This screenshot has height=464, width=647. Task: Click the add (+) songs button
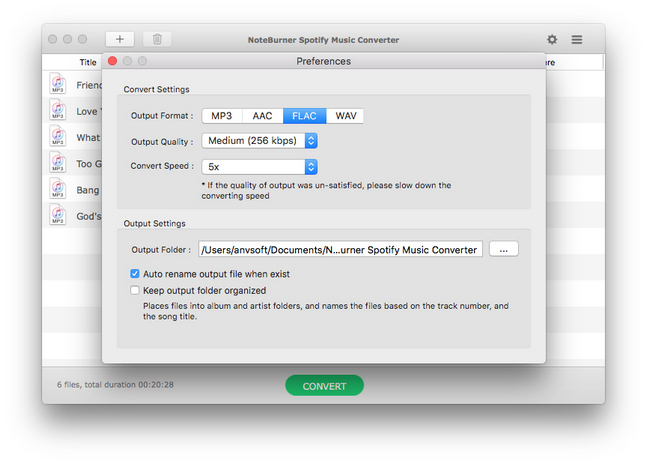point(120,39)
